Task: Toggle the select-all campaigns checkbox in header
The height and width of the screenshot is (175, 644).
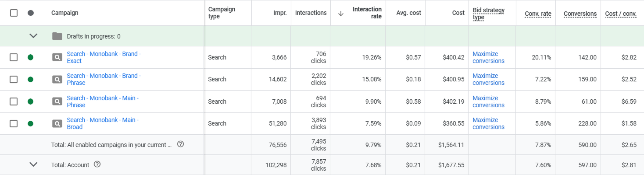Action: [14, 13]
